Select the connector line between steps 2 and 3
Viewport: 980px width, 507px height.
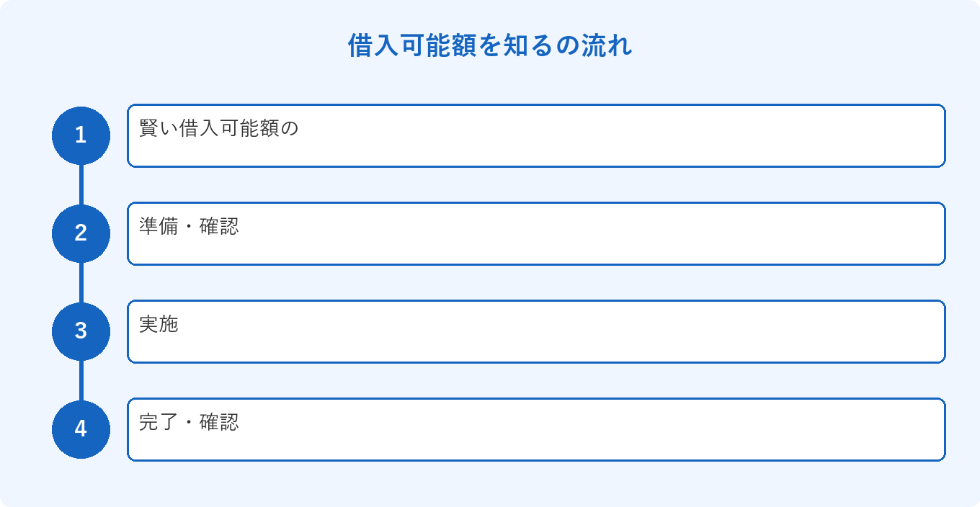click(x=81, y=282)
